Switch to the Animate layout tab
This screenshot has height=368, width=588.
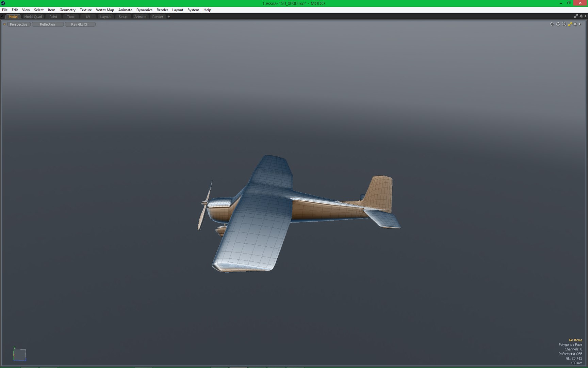140,17
